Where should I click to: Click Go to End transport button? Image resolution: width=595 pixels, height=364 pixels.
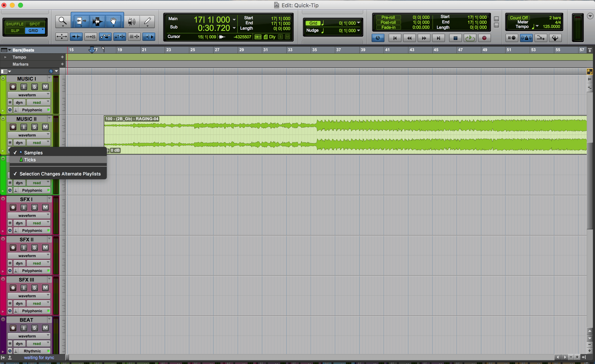coord(438,38)
